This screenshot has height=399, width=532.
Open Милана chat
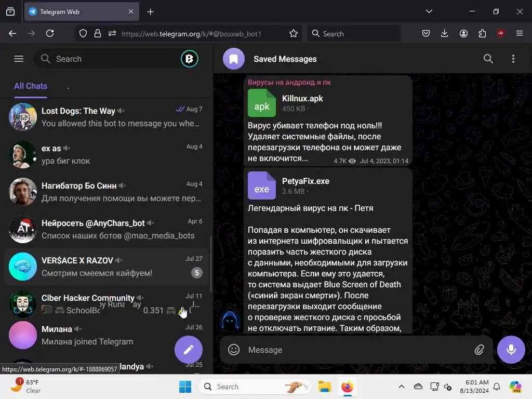tap(106, 335)
